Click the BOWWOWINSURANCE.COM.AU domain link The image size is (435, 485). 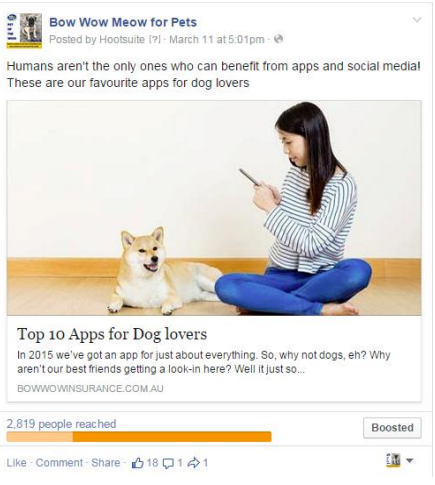coord(90,389)
